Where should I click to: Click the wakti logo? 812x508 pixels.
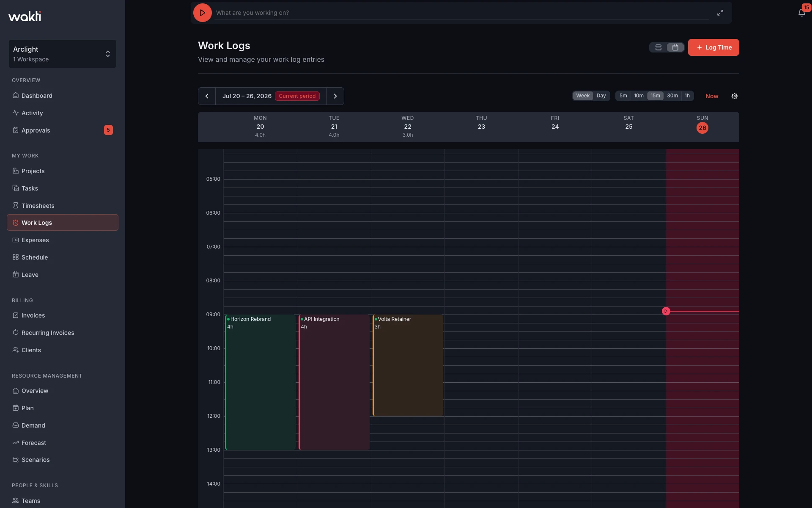pyautogui.click(x=25, y=16)
